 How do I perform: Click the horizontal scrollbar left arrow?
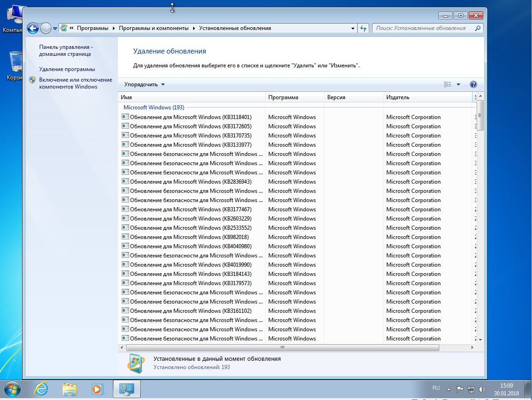tap(122, 347)
